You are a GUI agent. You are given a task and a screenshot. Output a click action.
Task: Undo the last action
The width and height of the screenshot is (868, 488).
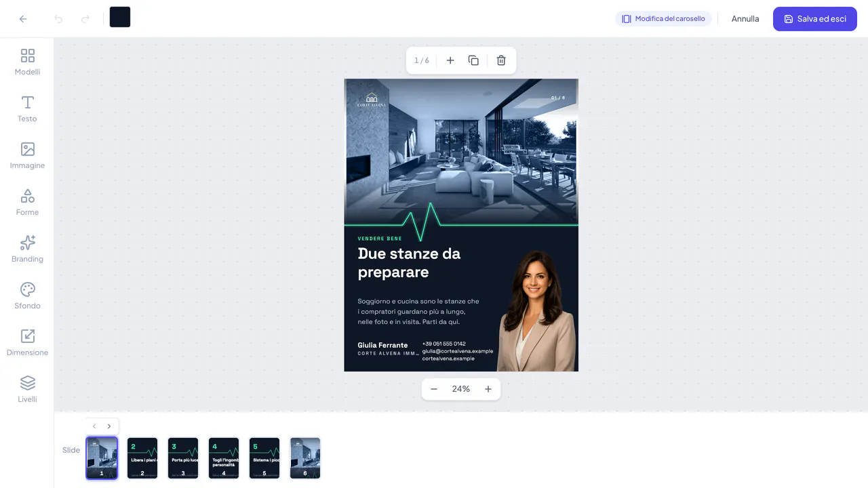point(58,19)
